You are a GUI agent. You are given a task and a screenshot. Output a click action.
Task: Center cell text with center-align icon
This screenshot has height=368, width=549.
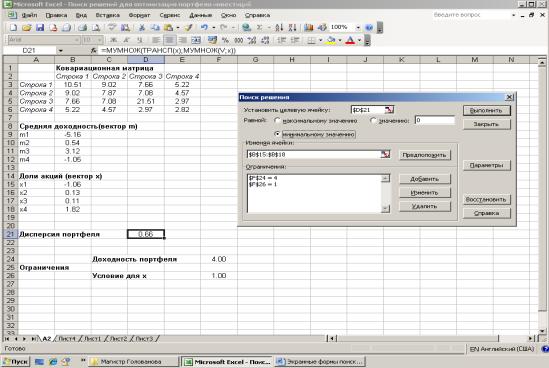pyautogui.click(x=169, y=40)
